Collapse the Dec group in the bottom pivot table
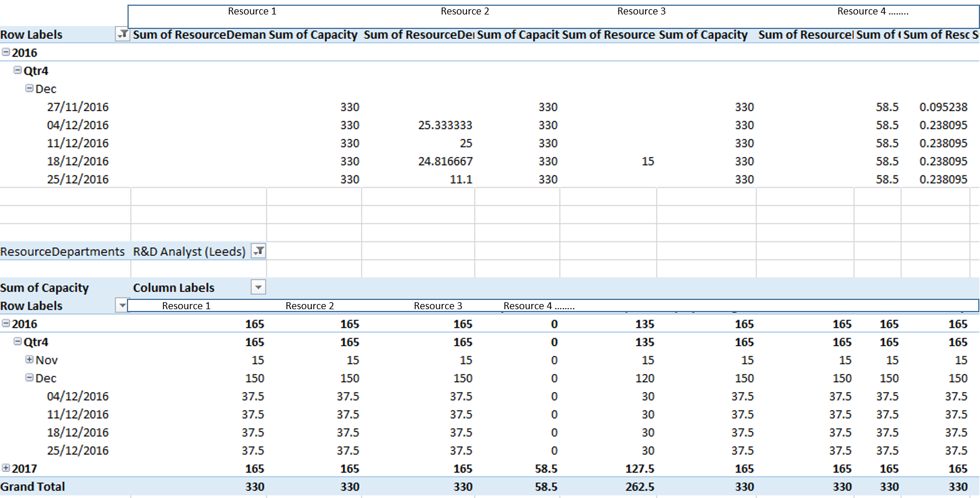The width and height of the screenshot is (980, 498). tap(29, 377)
